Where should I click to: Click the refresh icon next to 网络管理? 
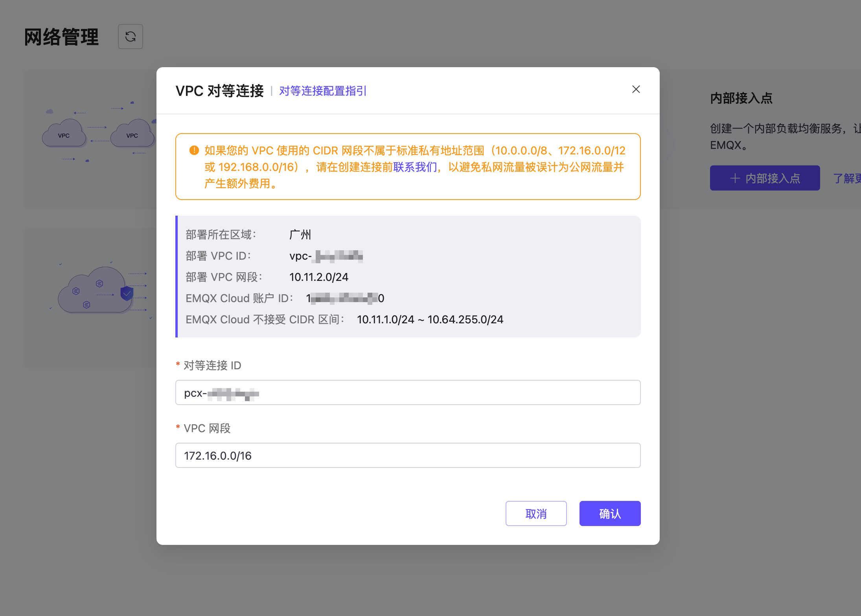[131, 37]
